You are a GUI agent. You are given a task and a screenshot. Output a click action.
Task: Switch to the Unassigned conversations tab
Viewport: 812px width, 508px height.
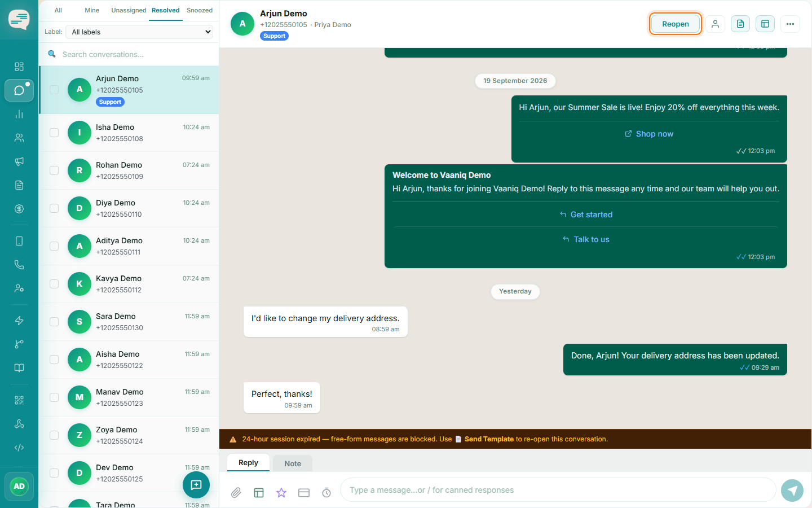[x=129, y=10]
